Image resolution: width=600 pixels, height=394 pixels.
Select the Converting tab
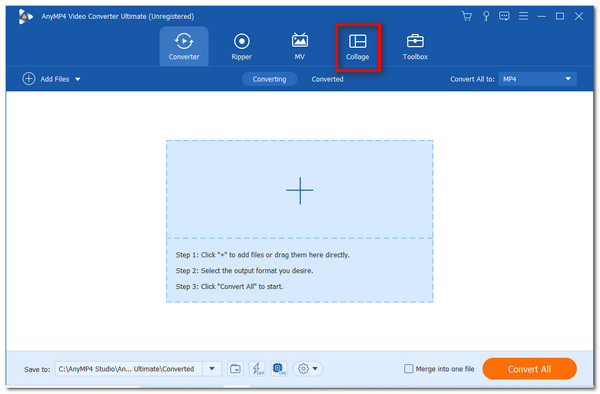point(269,79)
